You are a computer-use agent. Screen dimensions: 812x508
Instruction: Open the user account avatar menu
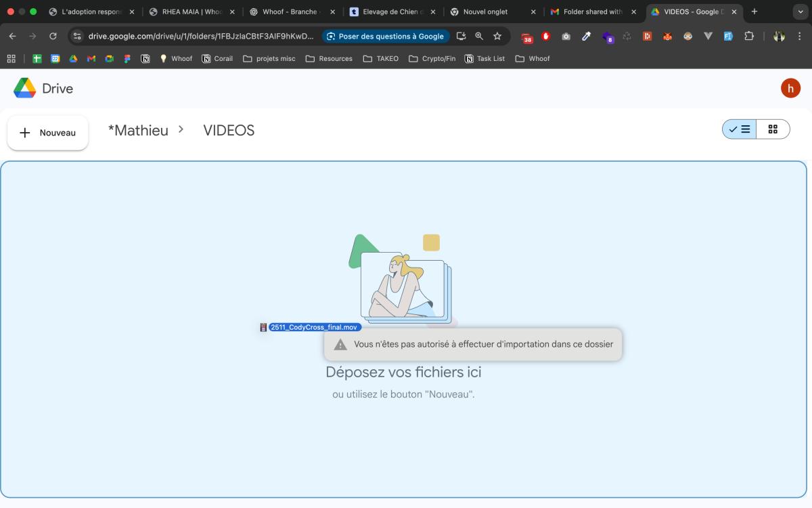[x=790, y=88]
